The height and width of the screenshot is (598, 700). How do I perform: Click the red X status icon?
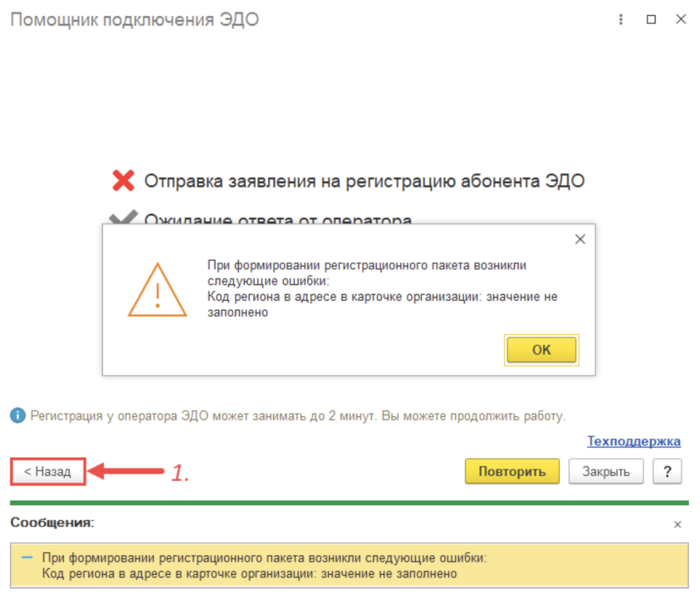123,180
